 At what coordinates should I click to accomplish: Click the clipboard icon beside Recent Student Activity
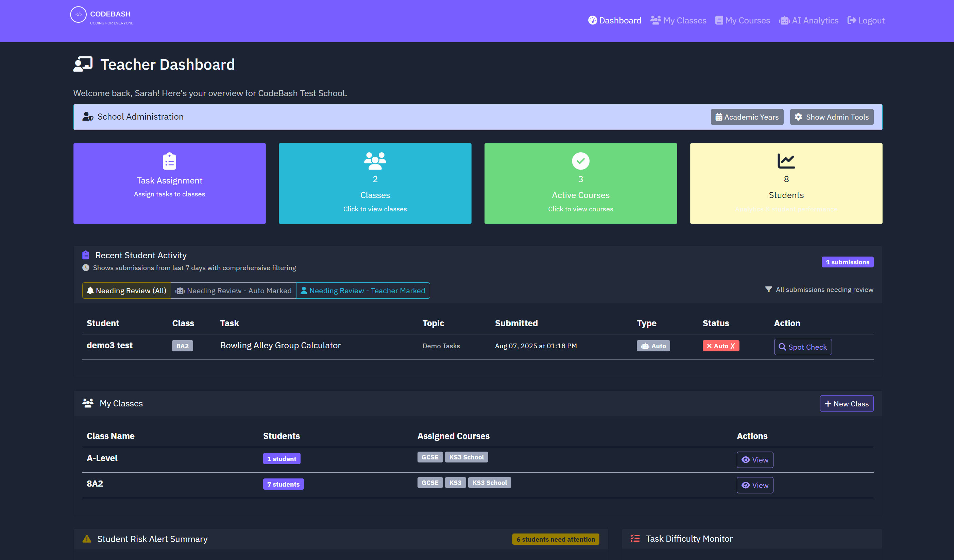pos(86,255)
